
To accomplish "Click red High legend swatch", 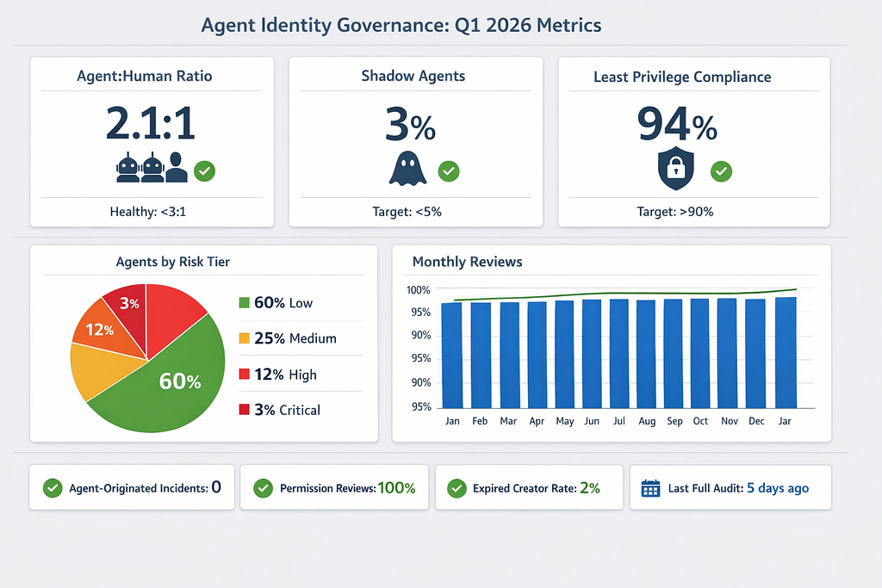I will tap(244, 374).
